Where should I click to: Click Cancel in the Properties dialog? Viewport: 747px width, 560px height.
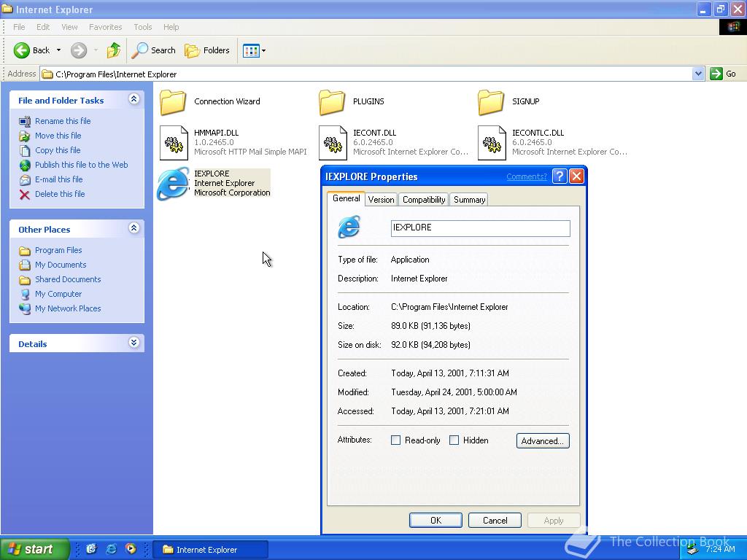495,521
